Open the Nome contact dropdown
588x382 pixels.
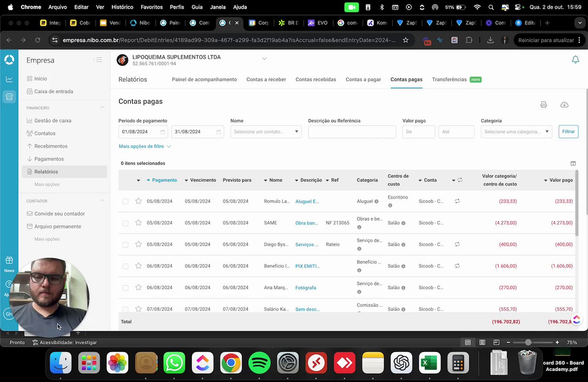(266, 132)
